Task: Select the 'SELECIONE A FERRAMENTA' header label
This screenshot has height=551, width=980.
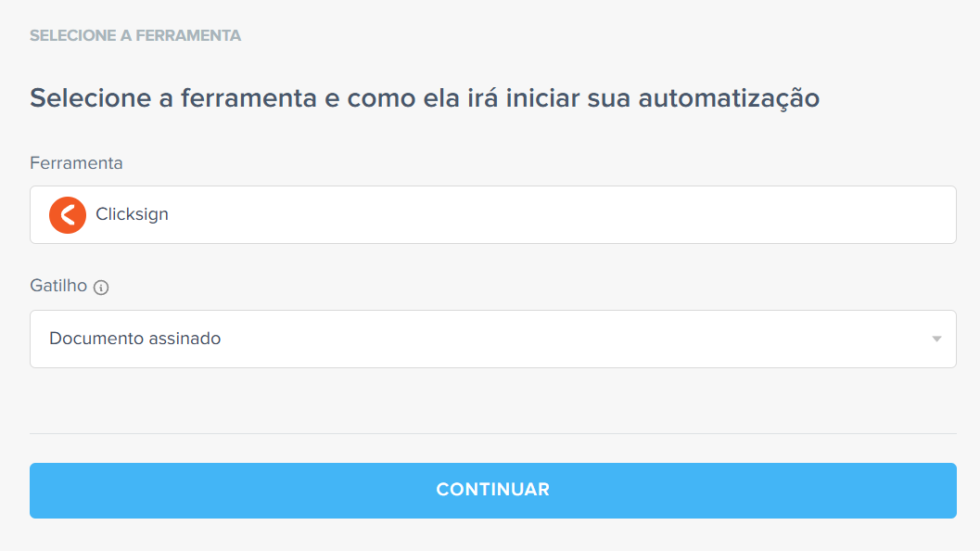Action: 134,35
